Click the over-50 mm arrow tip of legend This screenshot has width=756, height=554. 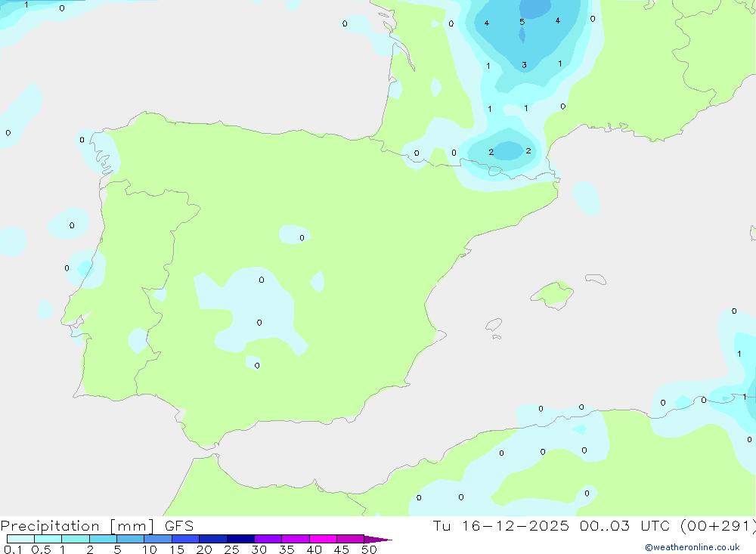click(378, 540)
